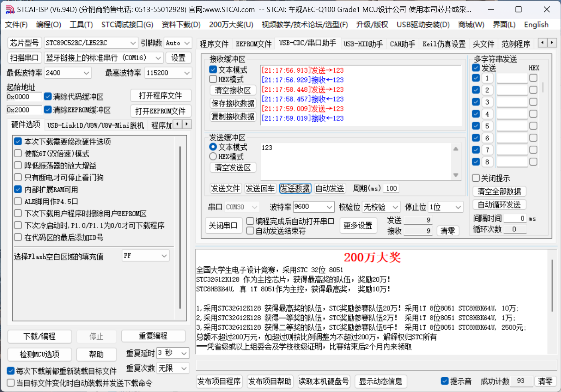Open the 重复次数 无限 dropdown
This screenshot has height=392, width=561.
tap(184, 368)
